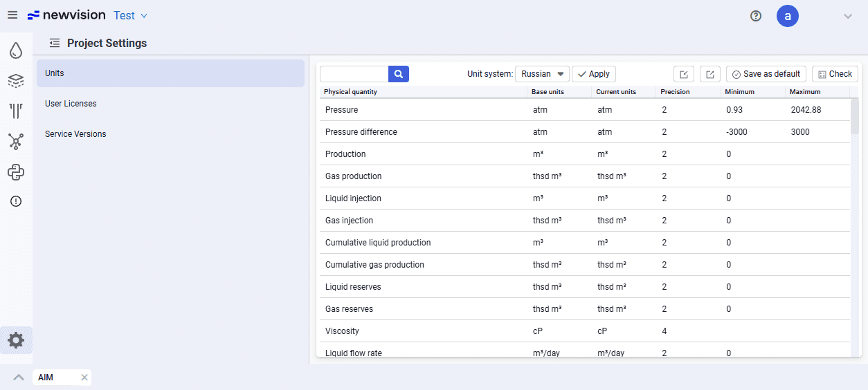Click Pressure maximum value 2042.88
Screen dimensions: 868x390
[806, 110]
